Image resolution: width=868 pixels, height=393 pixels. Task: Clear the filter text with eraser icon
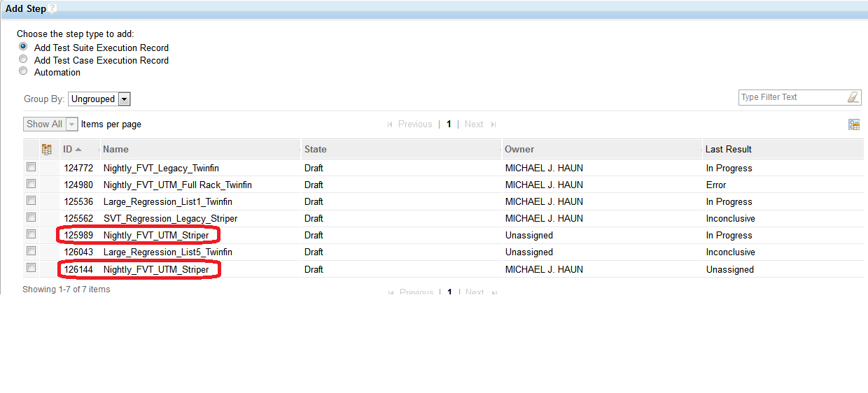tap(853, 97)
